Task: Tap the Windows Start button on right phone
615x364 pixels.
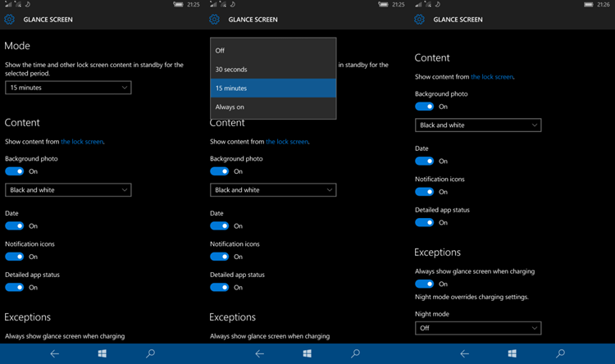Action: 512,354
